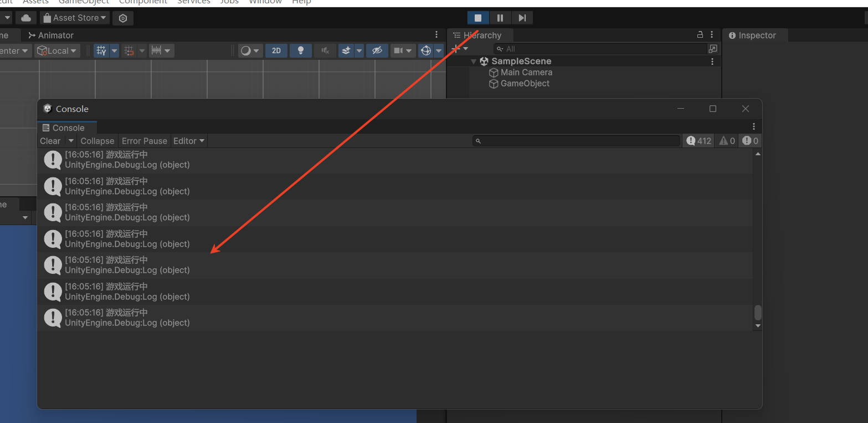
Task: Toggle Error Pause in the Console
Action: click(x=145, y=141)
